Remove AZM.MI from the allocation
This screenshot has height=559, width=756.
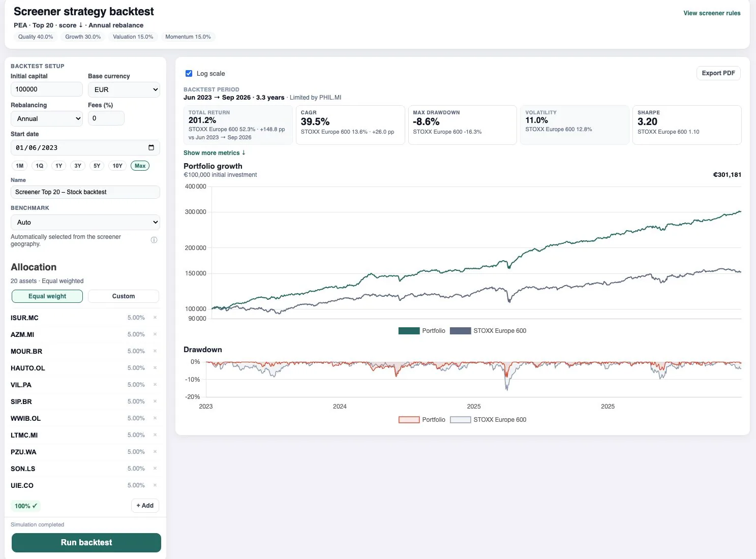tap(155, 334)
